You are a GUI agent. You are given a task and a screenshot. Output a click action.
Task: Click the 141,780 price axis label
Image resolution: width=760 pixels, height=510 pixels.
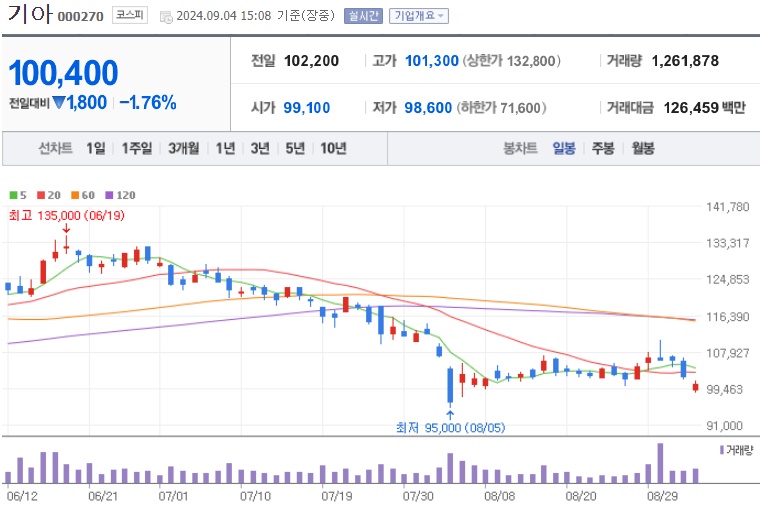coord(728,207)
